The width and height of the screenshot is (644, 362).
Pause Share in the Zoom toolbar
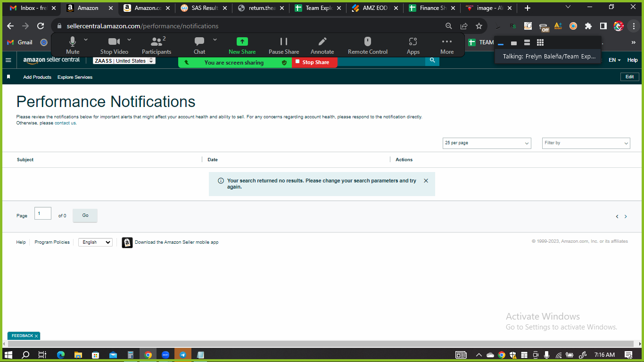click(x=284, y=46)
